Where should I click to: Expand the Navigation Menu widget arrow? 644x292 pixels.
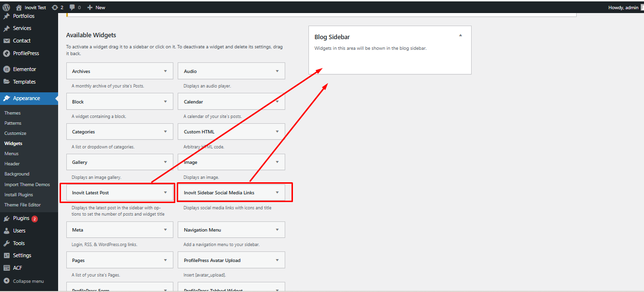(x=277, y=230)
